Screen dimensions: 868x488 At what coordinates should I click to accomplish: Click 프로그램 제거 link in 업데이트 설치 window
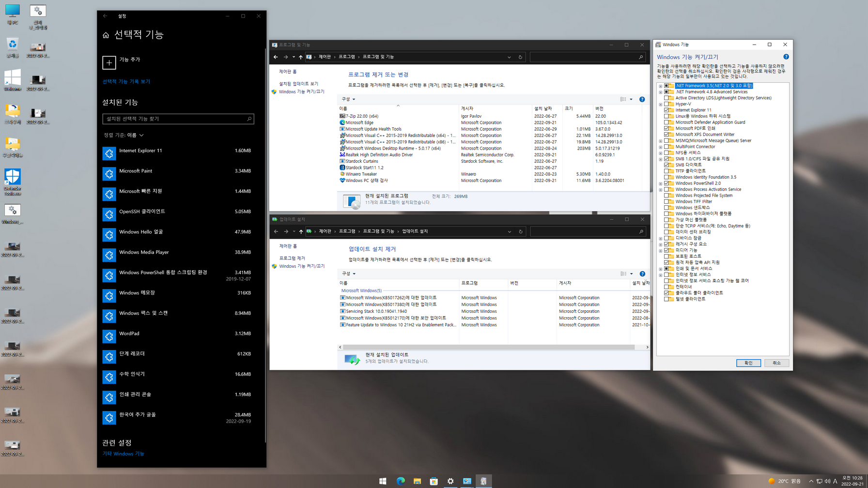pos(292,258)
